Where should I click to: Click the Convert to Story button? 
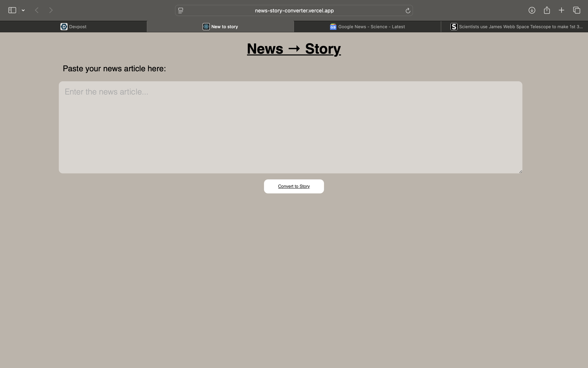294,186
